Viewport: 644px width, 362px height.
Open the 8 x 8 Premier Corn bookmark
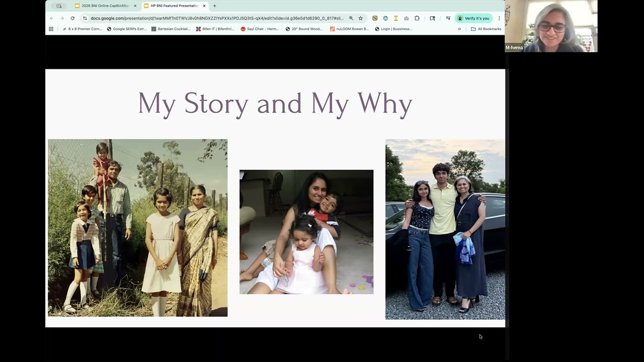(82, 29)
